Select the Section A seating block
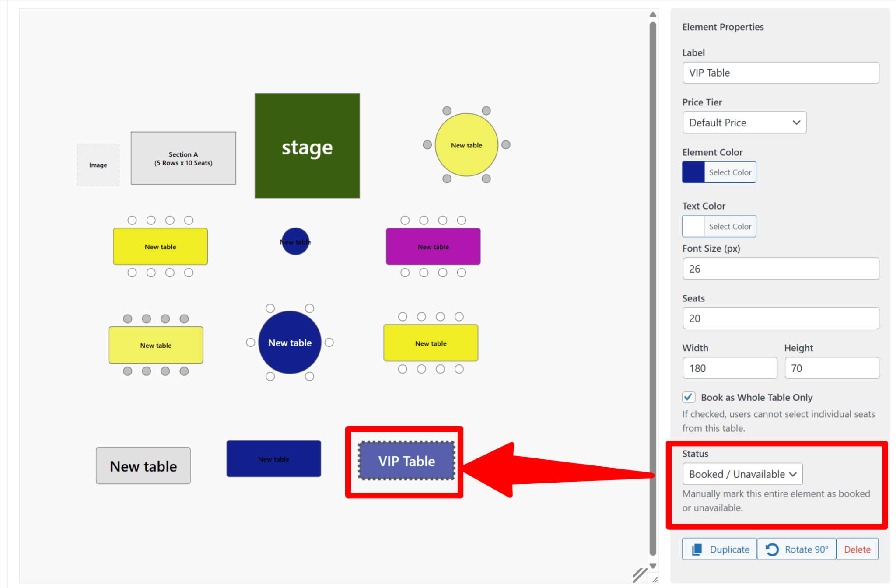896x588 pixels. click(x=183, y=158)
